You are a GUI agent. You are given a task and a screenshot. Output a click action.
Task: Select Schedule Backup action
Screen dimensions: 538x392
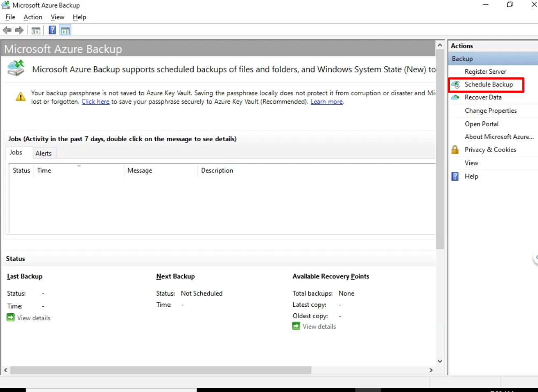(489, 84)
